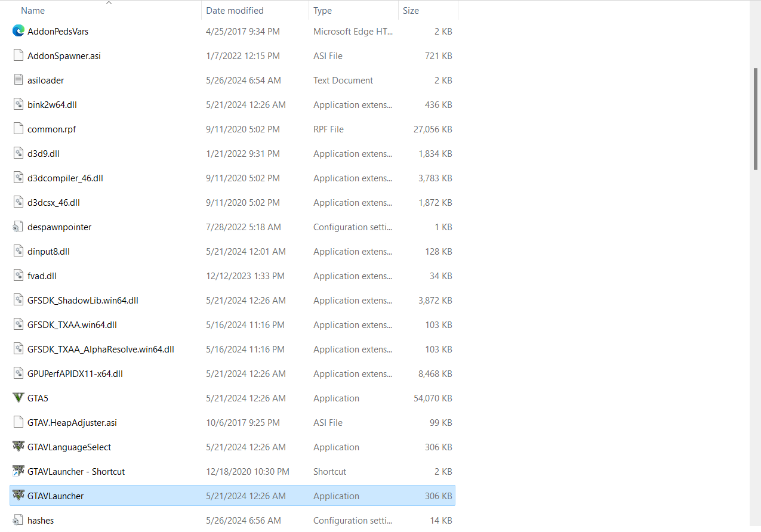Click the date 10/6/2017 9:25 PM
The width and height of the screenshot is (761, 532).
[243, 422]
